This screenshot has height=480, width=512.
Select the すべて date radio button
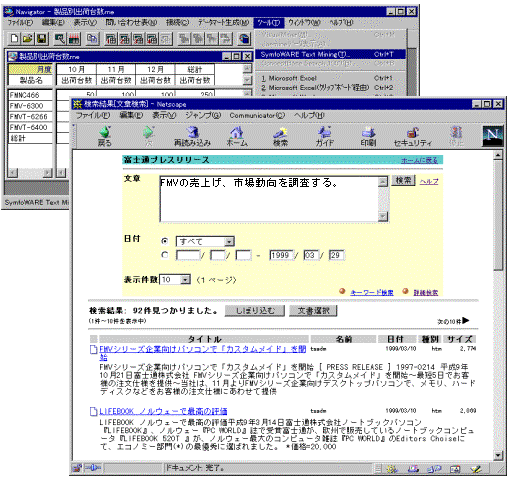(x=164, y=241)
